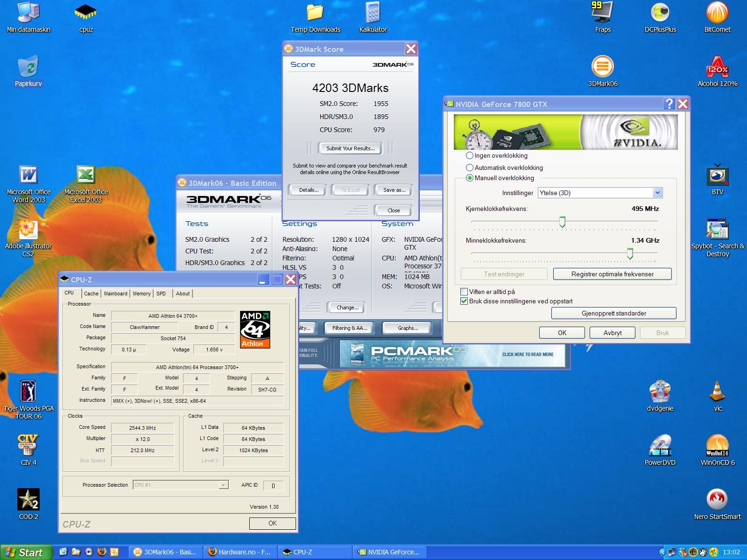The width and height of the screenshot is (747, 560).
Task: Open Spybot Search & Destroy icon
Action: (x=718, y=238)
